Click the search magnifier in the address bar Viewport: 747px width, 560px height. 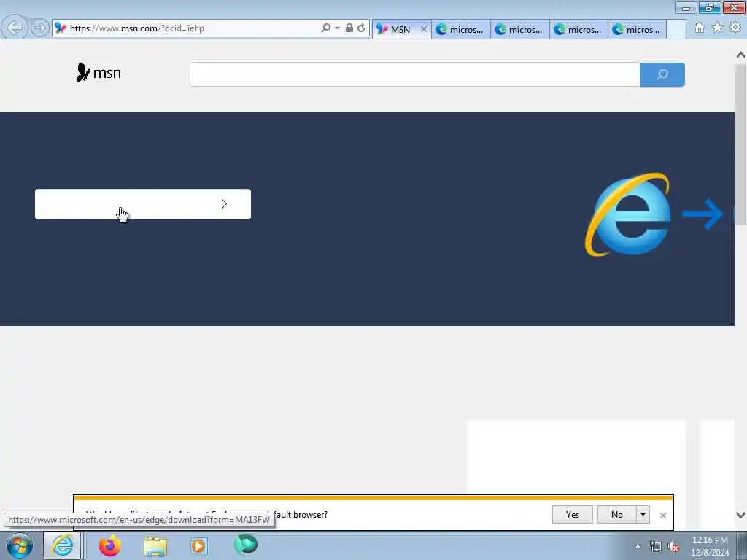coord(325,28)
